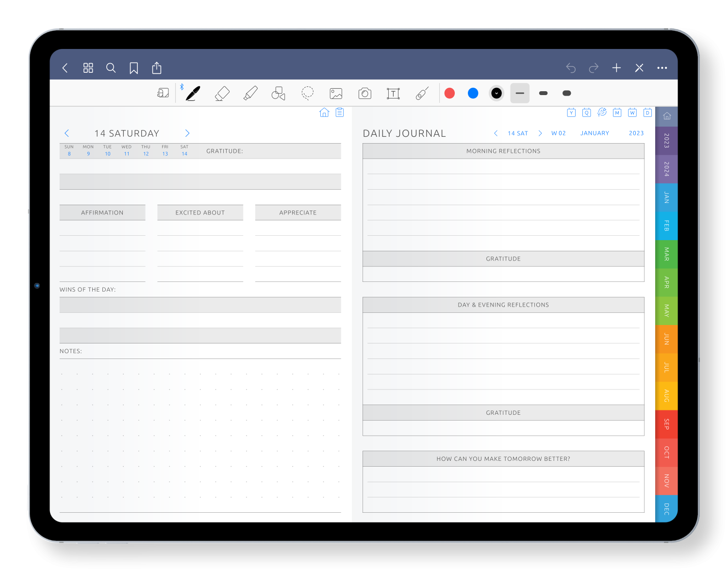Open the monthly view M icon
The width and height of the screenshot is (728, 570).
pyautogui.click(x=617, y=113)
